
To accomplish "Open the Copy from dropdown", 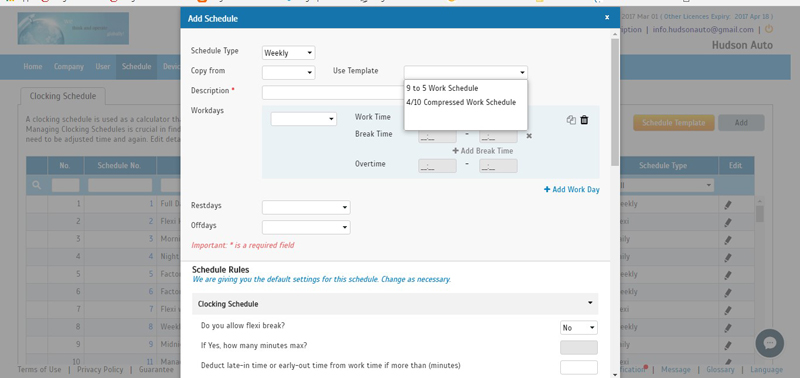I will (289, 72).
